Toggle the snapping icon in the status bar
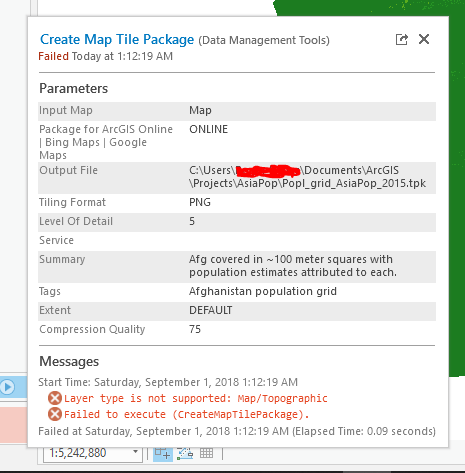This screenshot has width=465, height=473. pos(163,453)
